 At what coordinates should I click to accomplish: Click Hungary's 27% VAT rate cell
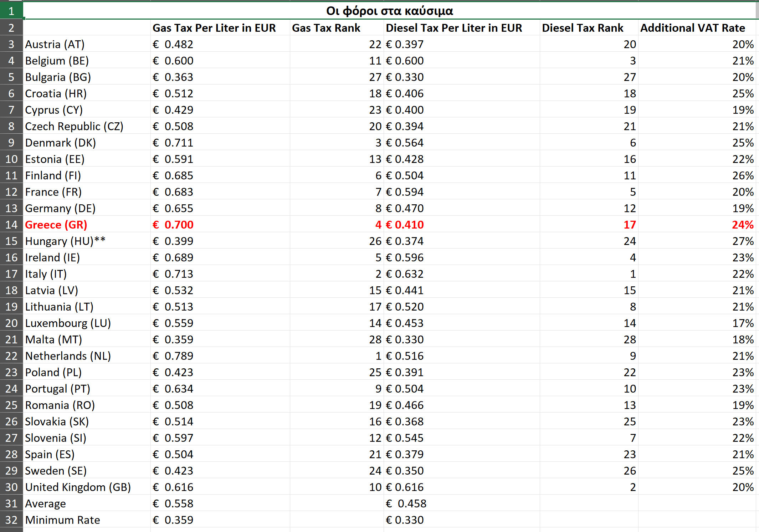[697, 241]
